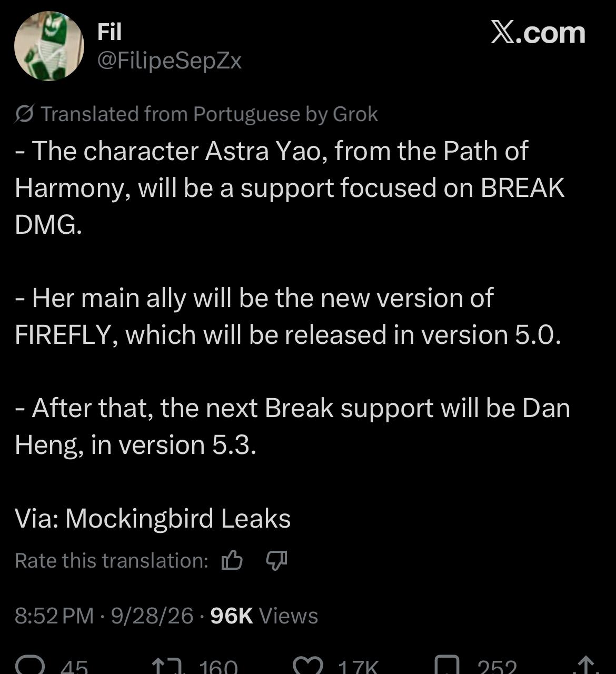Open the @FilipeSepZx handle
This screenshot has width=616, height=674.
tap(170, 61)
